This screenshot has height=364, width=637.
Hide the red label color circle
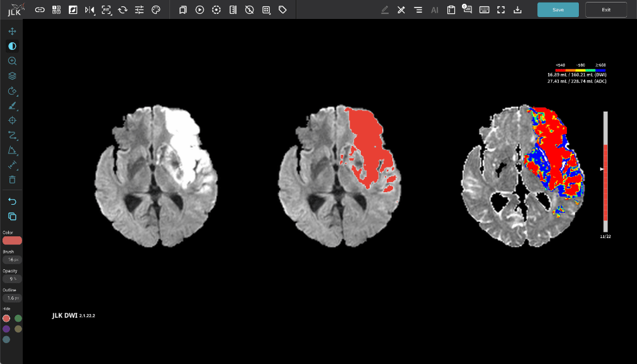tap(6, 318)
